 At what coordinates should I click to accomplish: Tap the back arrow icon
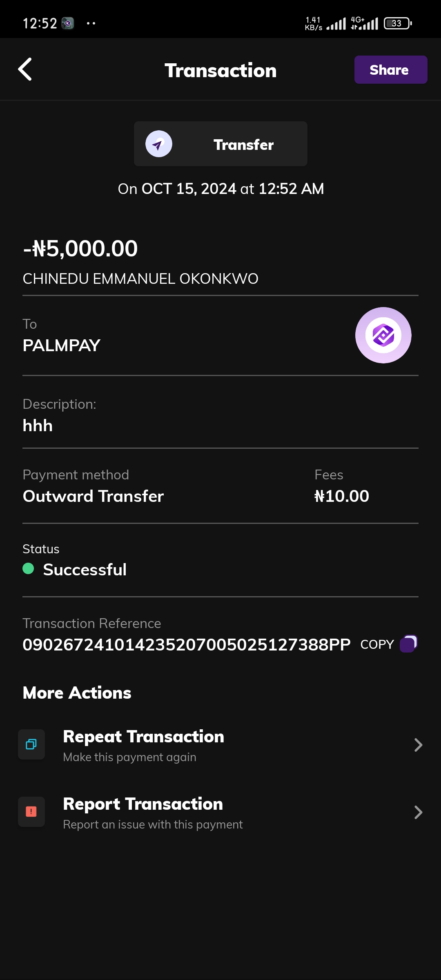point(25,69)
